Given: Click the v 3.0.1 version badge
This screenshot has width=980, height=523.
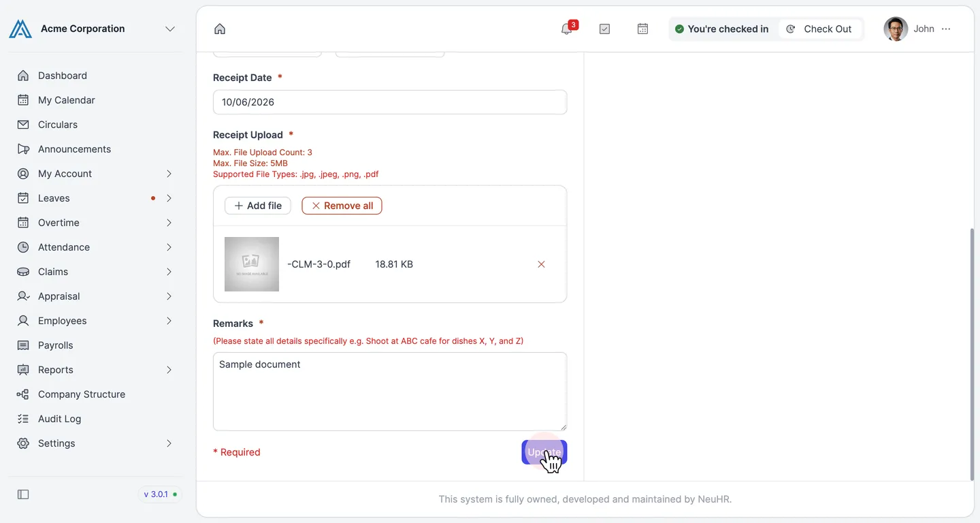Looking at the screenshot, I should coord(161,494).
